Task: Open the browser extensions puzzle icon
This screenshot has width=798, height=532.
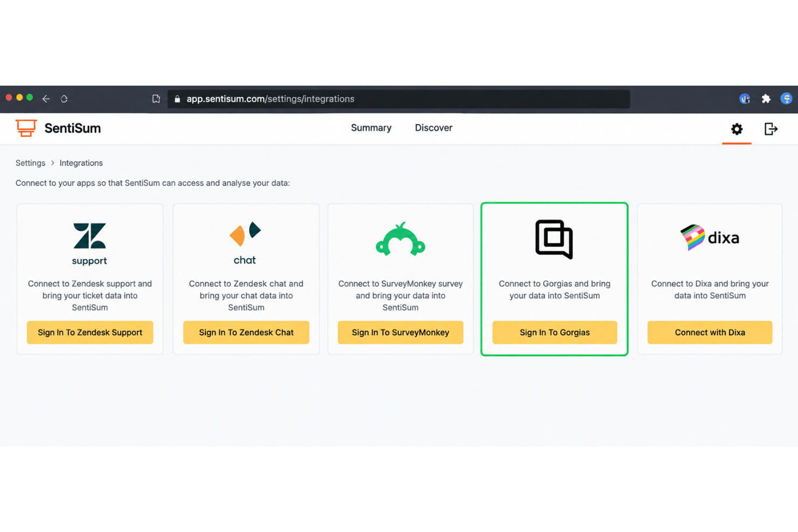Action: tap(766, 99)
